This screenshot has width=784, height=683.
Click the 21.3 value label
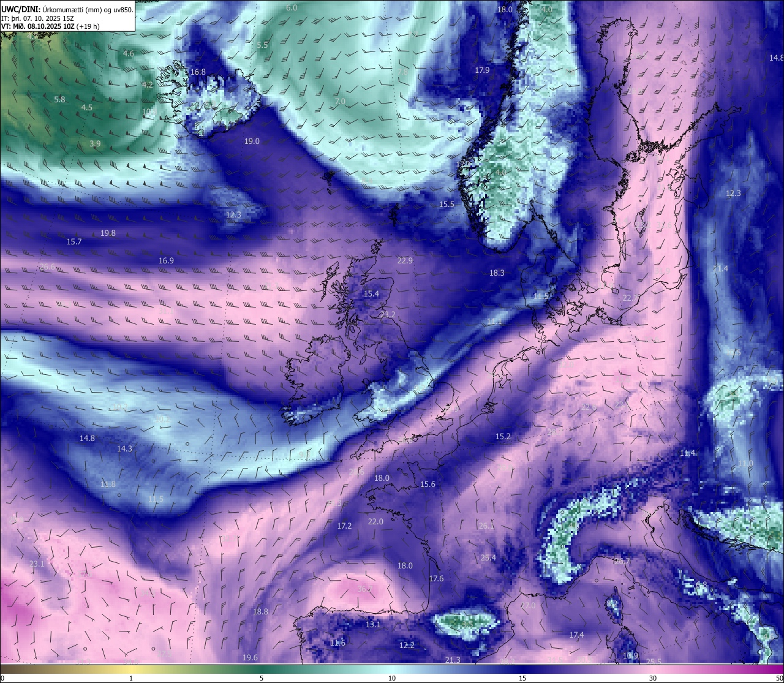(x=453, y=660)
